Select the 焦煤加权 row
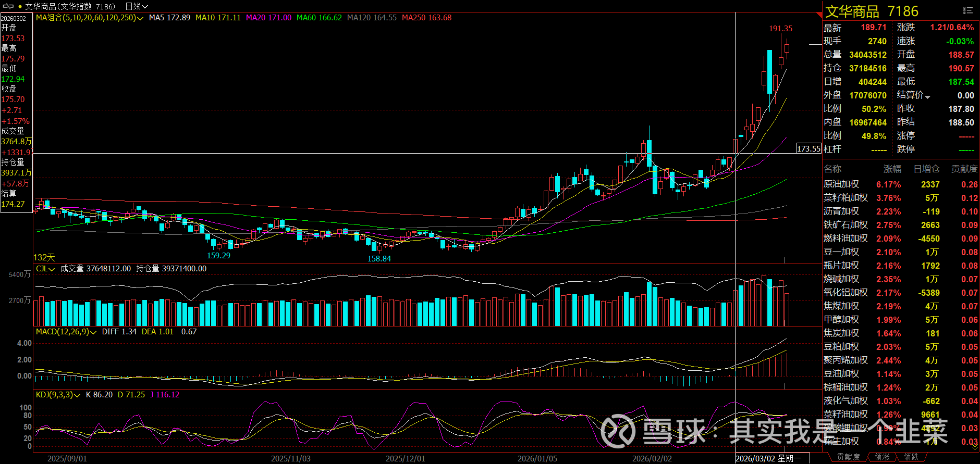980x464 pixels. 901,306
